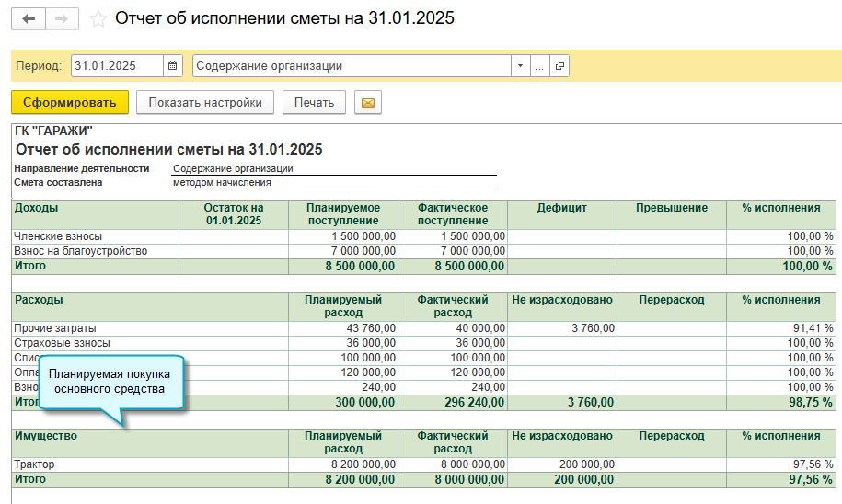Select the Страховые взносы row label
This screenshot has width=842, height=504.
63,342
